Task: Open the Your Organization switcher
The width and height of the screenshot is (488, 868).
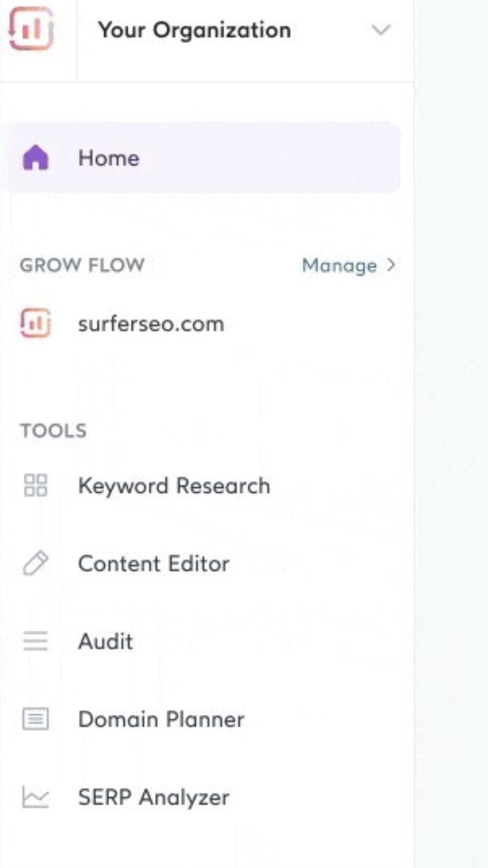Action: click(x=194, y=30)
